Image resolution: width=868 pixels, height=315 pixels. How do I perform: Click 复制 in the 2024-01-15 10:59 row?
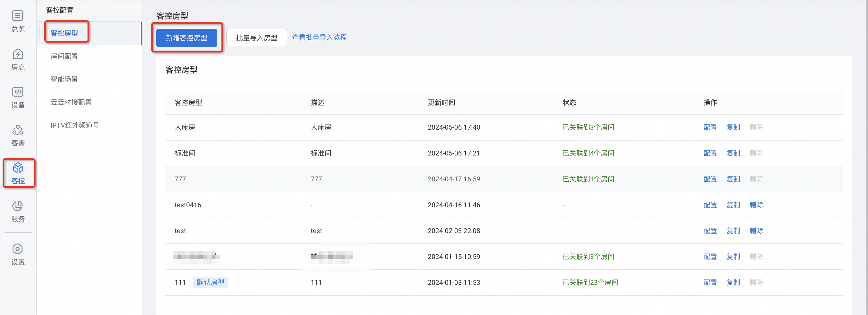(733, 256)
